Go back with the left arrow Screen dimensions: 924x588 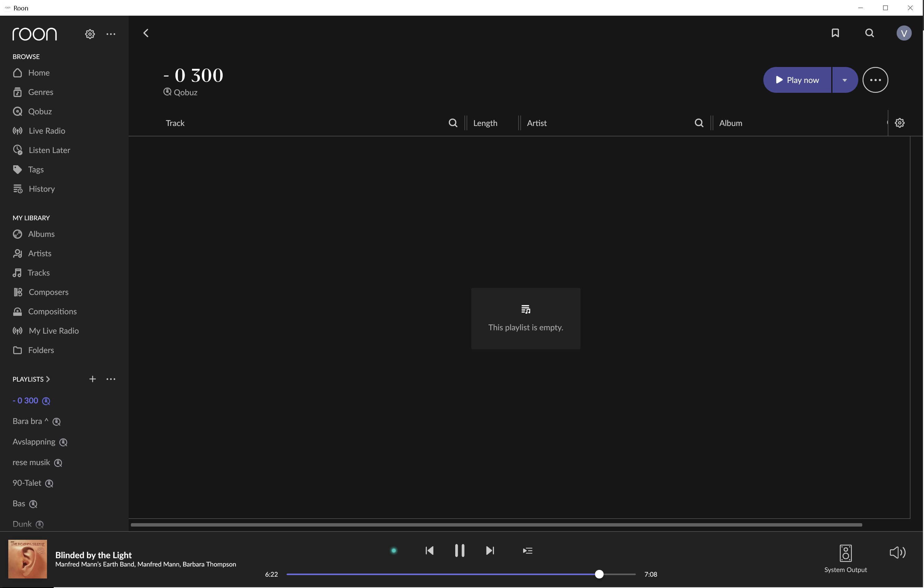(146, 33)
